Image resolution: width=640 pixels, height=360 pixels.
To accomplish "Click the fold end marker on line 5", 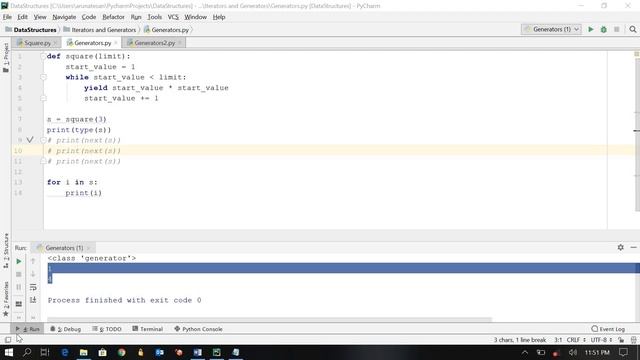I will click(x=43, y=98).
